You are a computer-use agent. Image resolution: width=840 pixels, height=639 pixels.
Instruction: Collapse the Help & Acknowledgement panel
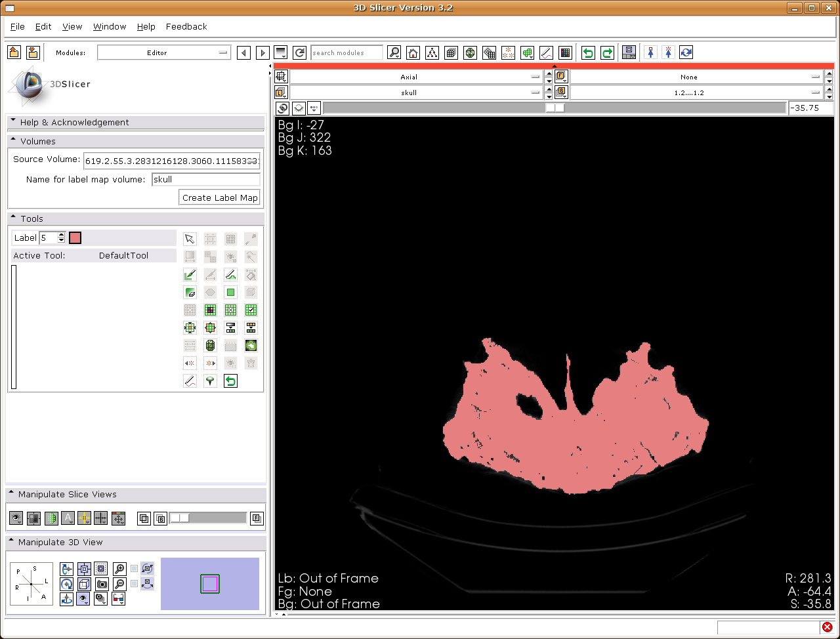[136, 122]
